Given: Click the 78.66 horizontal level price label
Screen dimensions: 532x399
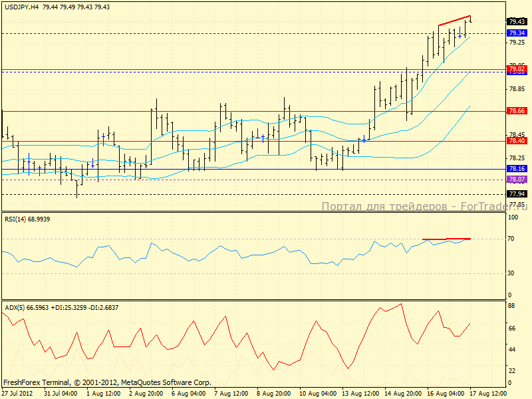Looking at the screenshot, I should [517, 111].
